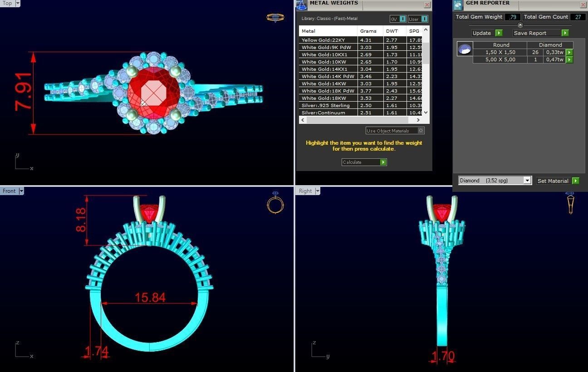This screenshot has height=372, width=588.
Task: Select the Yellow Gold:22KY row
Action: coord(361,40)
